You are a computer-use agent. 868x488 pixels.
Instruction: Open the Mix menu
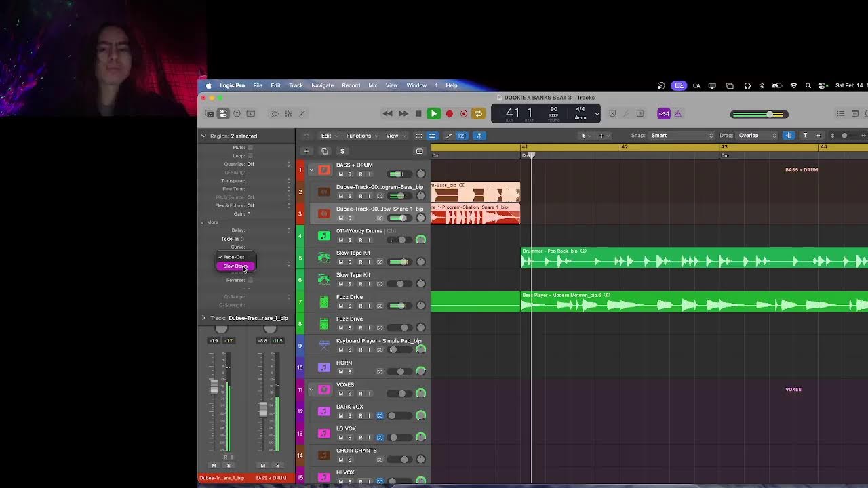372,85
